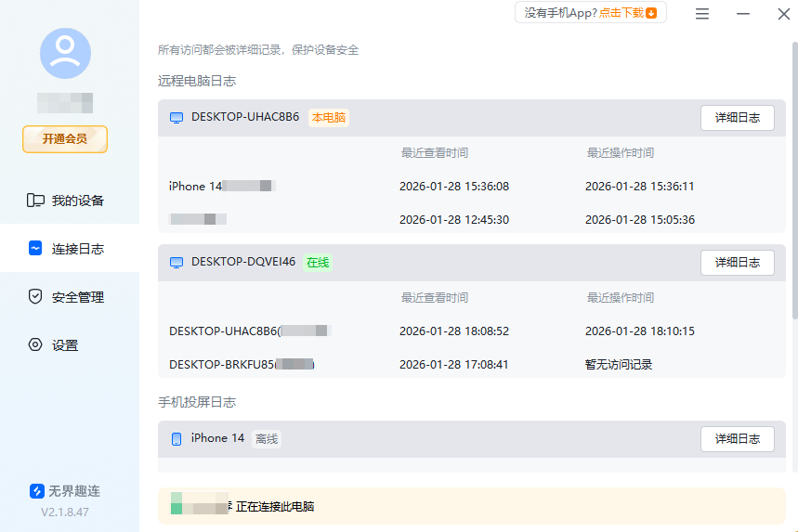
Task: Click the time 2026-01-28 17:08:41
Action: click(453, 365)
